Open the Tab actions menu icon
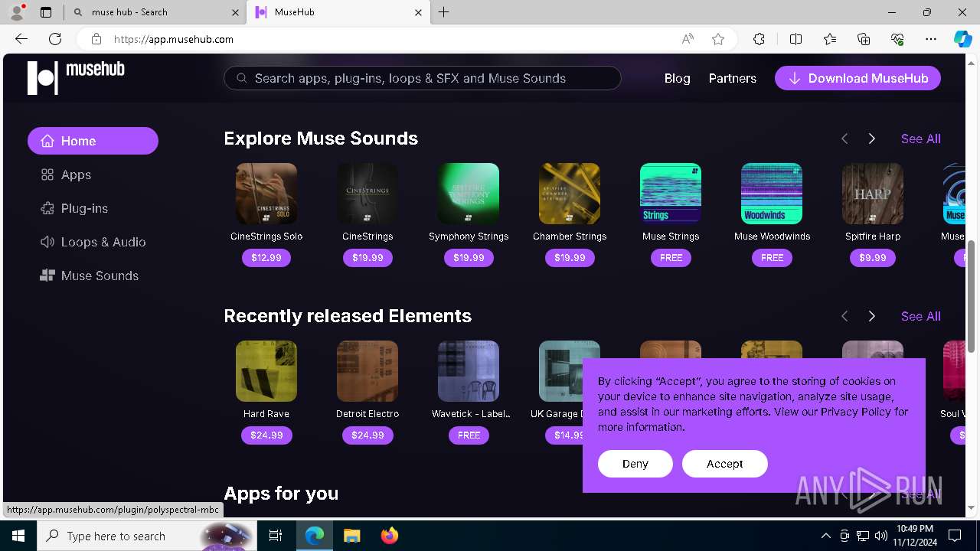 point(46,12)
